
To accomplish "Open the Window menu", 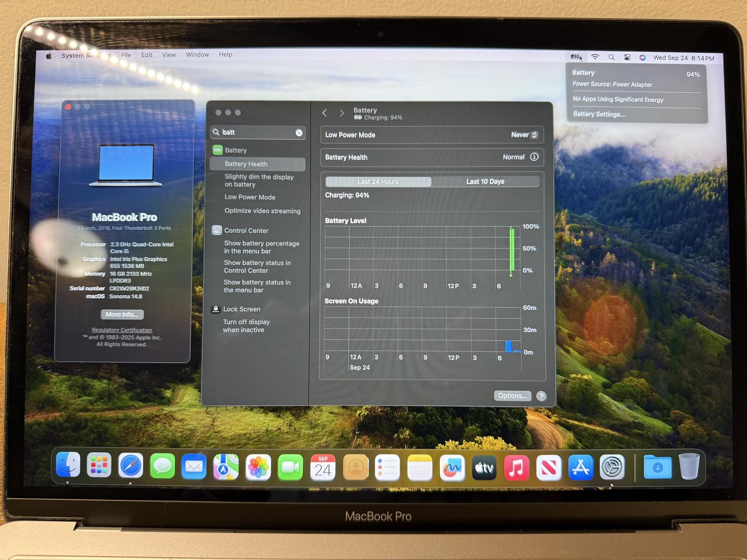I will [198, 54].
